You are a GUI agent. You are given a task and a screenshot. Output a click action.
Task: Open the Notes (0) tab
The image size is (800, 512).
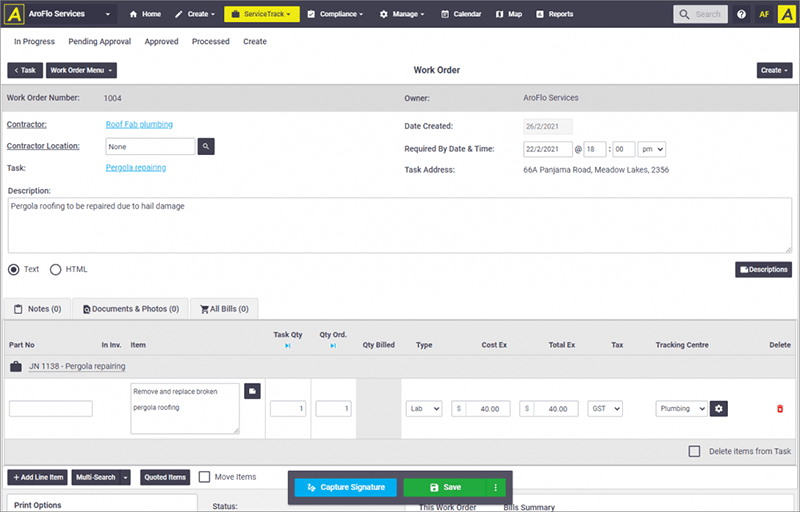[38, 309]
